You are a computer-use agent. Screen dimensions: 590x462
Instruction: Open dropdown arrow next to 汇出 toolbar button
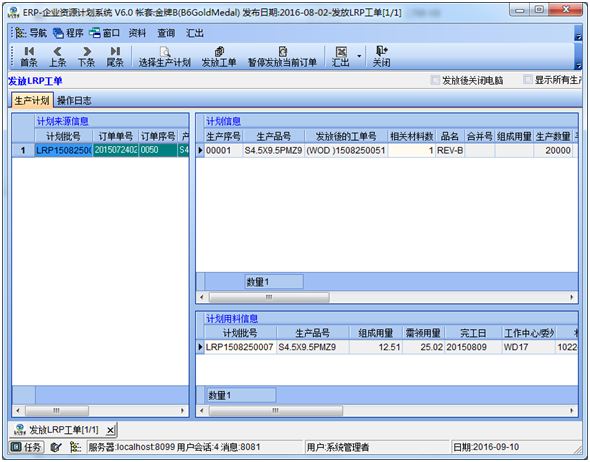click(x=359, y=56)
